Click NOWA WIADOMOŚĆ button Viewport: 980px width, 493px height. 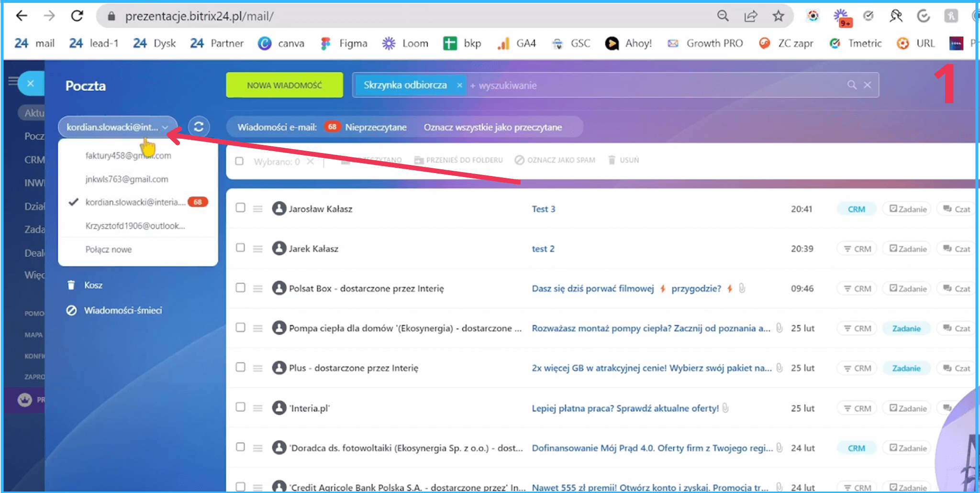(x=284, y=85)
